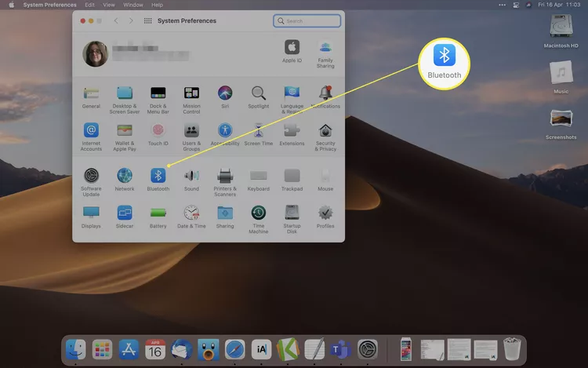Open Desktop & Screen Saver preferences
This screenshot has width=588, height=368.
125,100
